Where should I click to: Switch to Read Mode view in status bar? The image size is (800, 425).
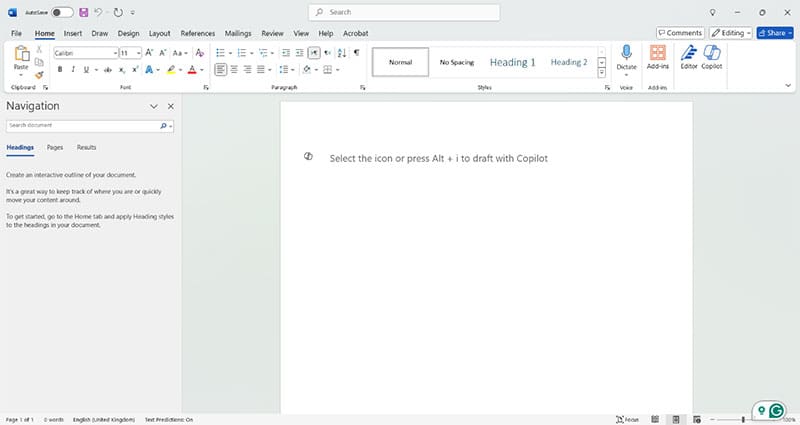(x=655, y=419)
